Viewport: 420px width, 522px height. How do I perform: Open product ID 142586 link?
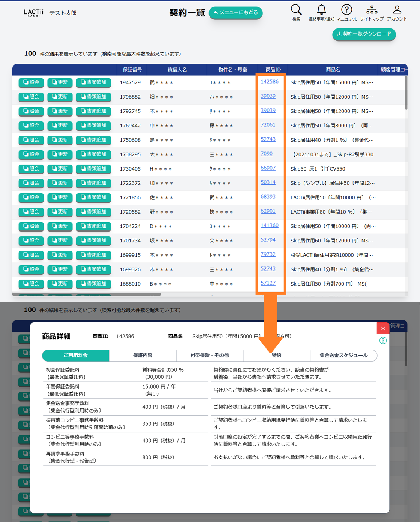pos(269,82)
